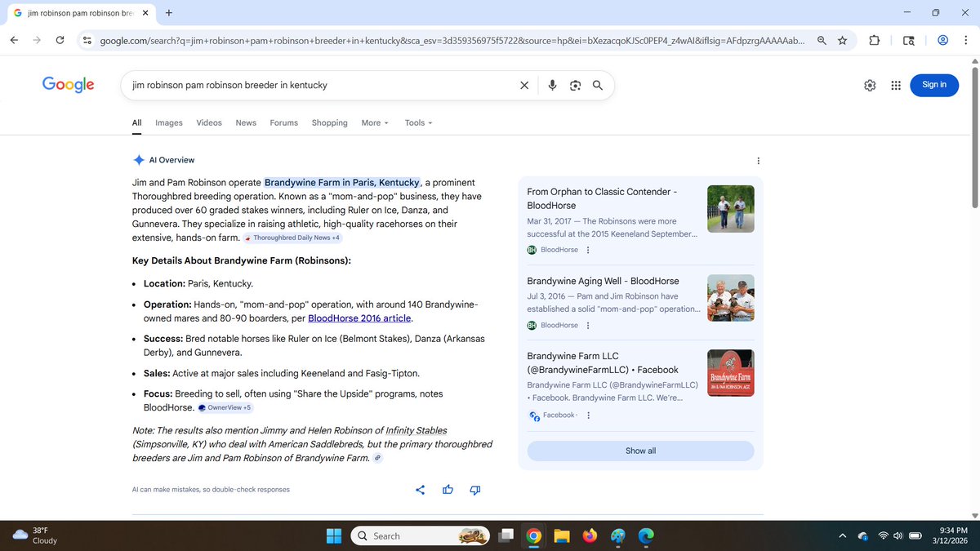
Task: Click the Google logo
Action: coord(69,84)
